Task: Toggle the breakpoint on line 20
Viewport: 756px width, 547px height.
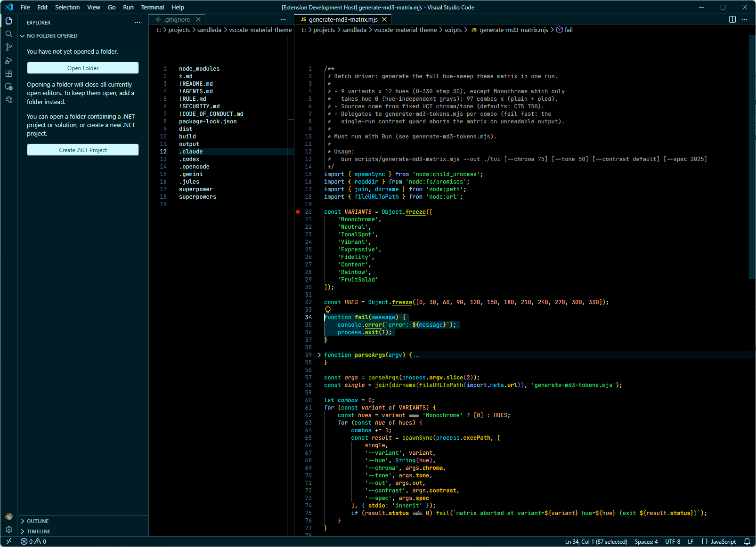Action: click(298, 212)
